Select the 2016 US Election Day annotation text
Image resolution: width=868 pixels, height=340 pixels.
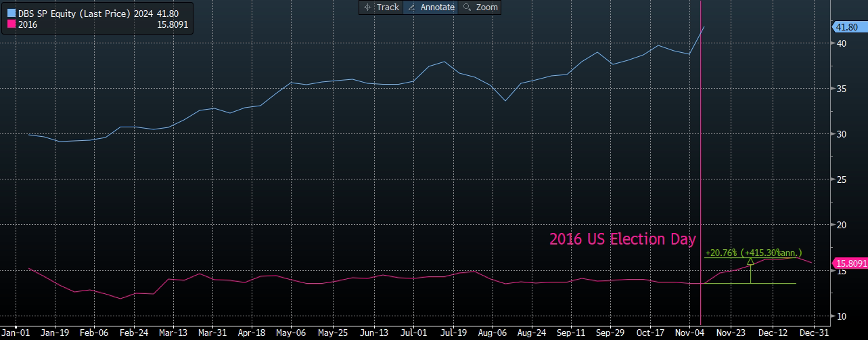pos(622,239)
